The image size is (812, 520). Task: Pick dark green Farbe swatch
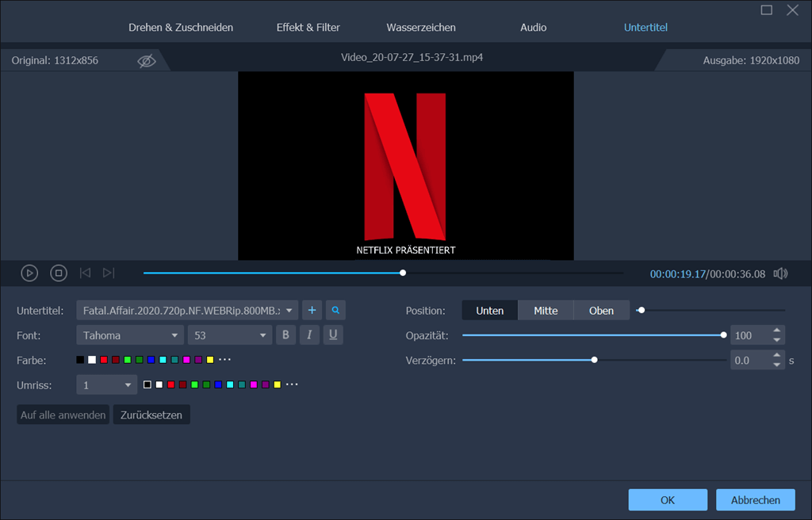[x=140, y=360]
